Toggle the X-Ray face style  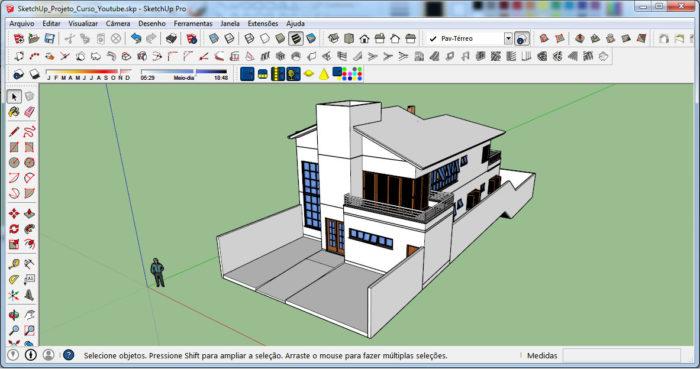pyautogui.click(x=214, y=39)
